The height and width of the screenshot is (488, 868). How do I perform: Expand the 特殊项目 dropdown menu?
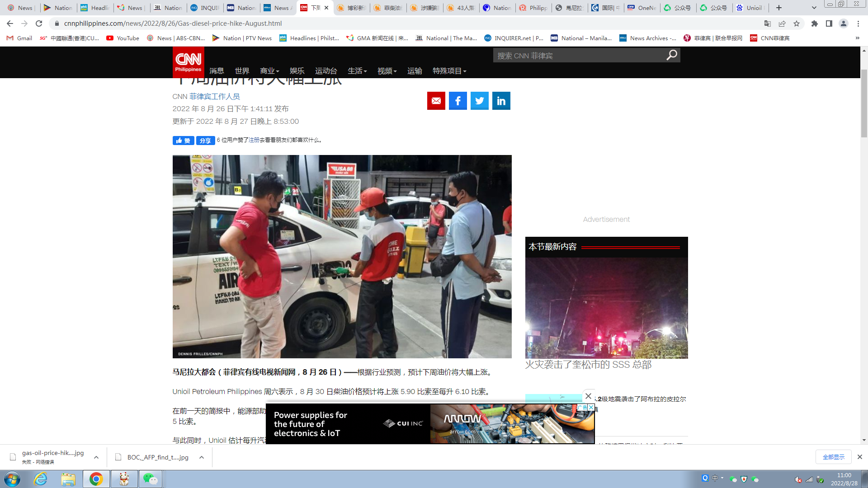[449, 71]
